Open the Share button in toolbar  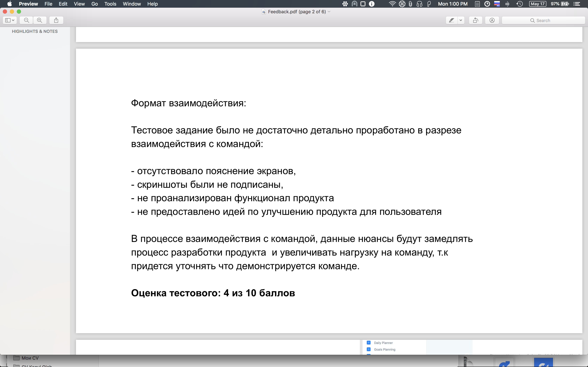coord(56,20)
